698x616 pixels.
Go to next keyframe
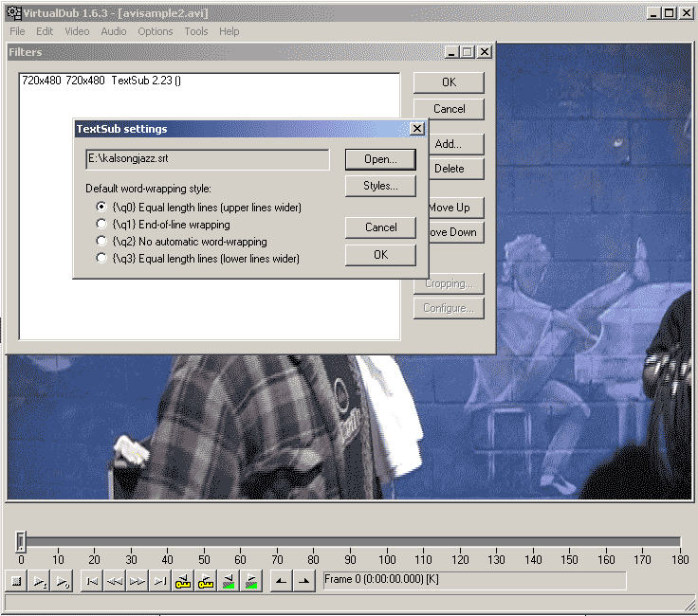pos(206,581)
